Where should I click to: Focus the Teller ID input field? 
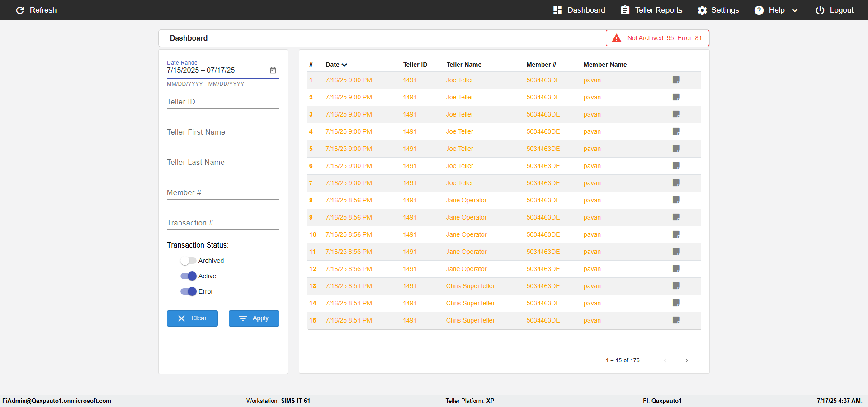[223, 102]
